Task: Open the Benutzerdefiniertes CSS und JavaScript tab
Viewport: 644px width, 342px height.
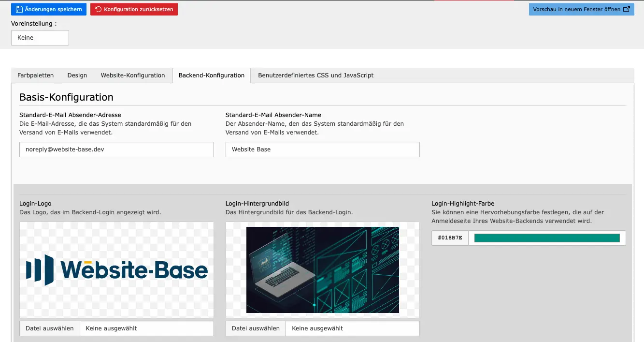Action: point(316,75)
